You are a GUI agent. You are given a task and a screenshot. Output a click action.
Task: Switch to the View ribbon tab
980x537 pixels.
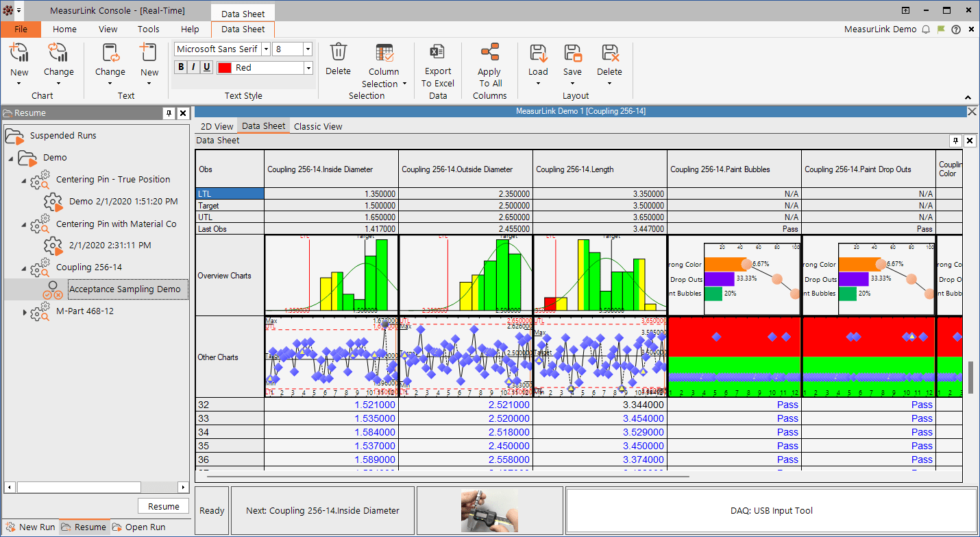pyautogui.click(x=108, y=29)
